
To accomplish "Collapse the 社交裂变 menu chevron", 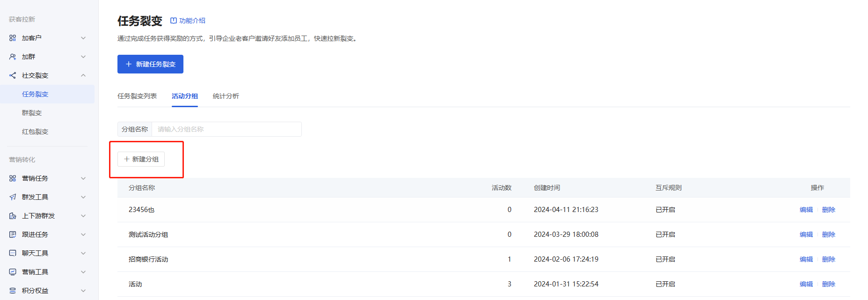I will 83,75.
